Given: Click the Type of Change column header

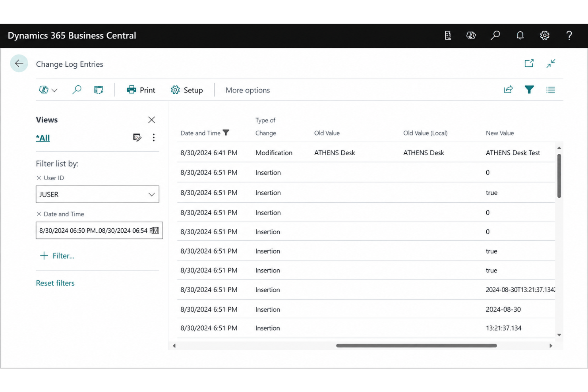Looking at the screenshot, I should (x=266, y=127).
